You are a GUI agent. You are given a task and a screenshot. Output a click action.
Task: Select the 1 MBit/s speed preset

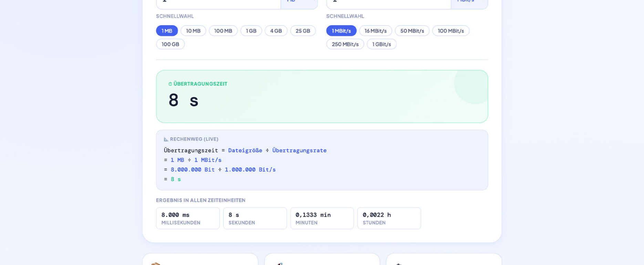tap(341, 31)
